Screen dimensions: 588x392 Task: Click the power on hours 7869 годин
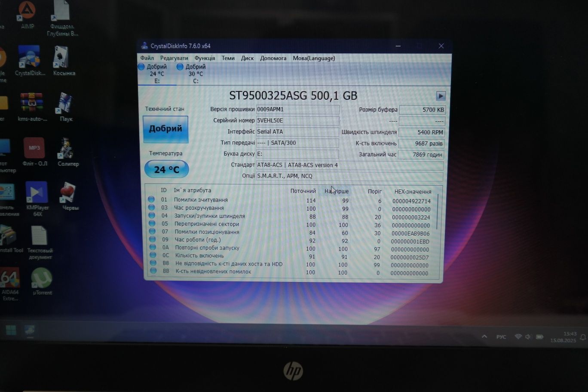421,155
